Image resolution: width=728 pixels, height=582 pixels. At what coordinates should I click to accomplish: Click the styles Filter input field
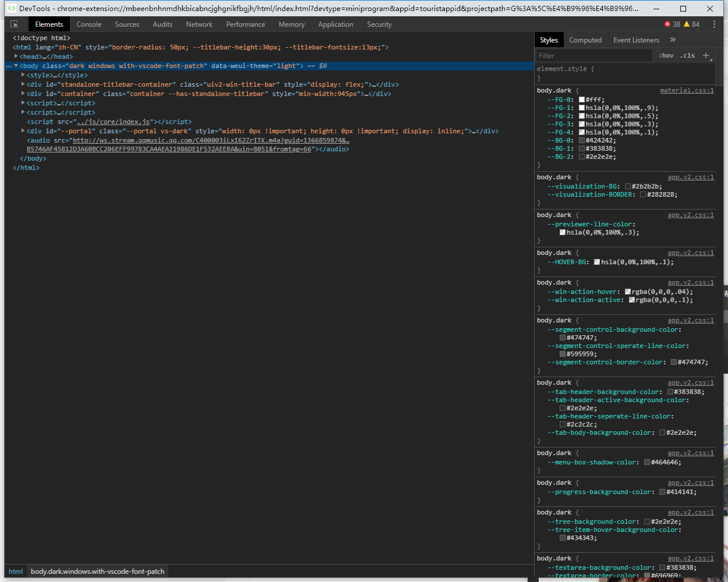(594, 56)
